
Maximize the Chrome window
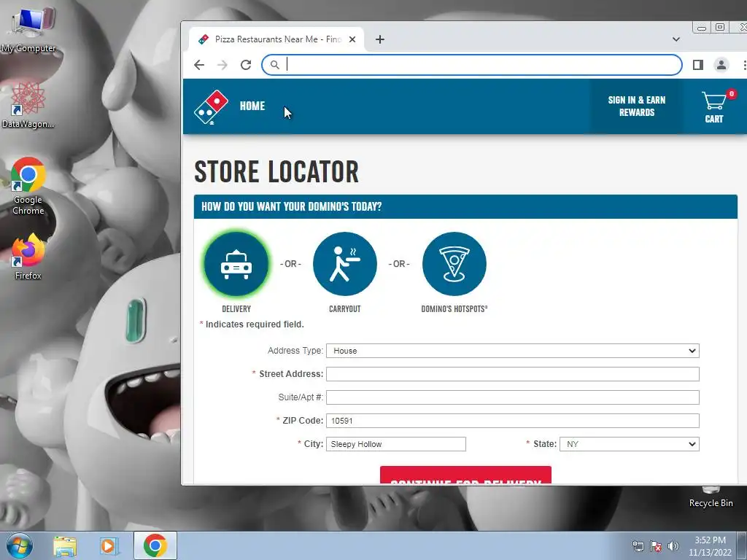[720, 27]
